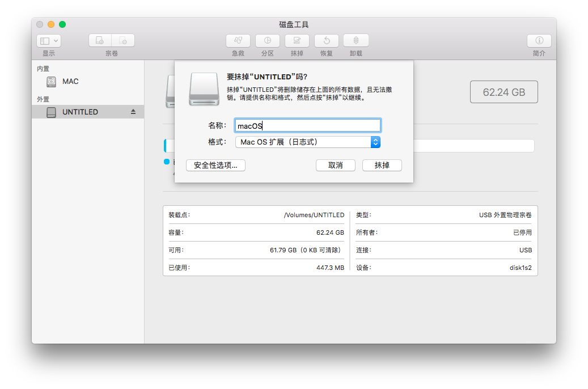Click the 内置 sidebar section header
588x389 pixels.
tap(43, 69)
